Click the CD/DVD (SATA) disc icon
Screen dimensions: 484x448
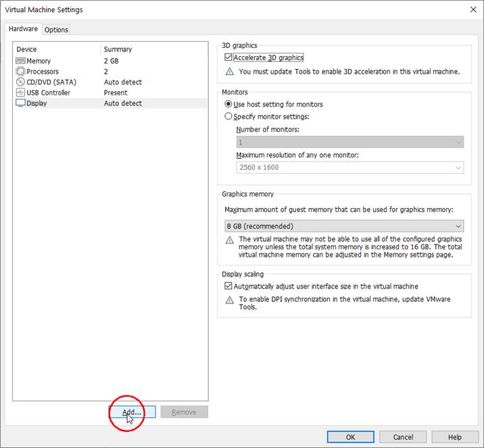[20, 82]
